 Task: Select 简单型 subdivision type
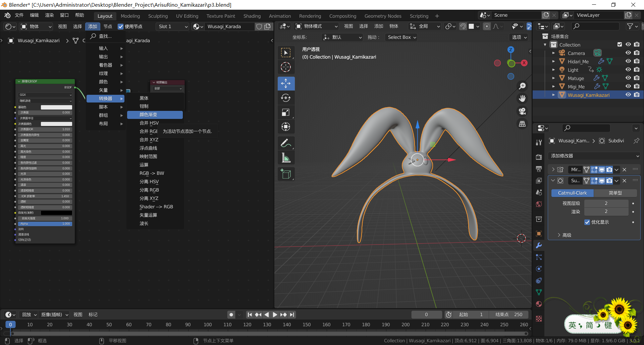[x=615, y=193]
